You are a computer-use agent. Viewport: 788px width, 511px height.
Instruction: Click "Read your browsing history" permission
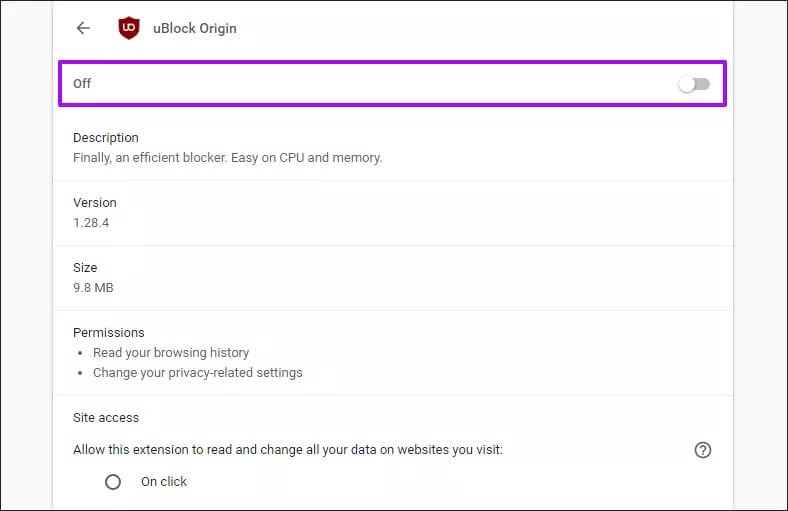click(x=171, y=353)
